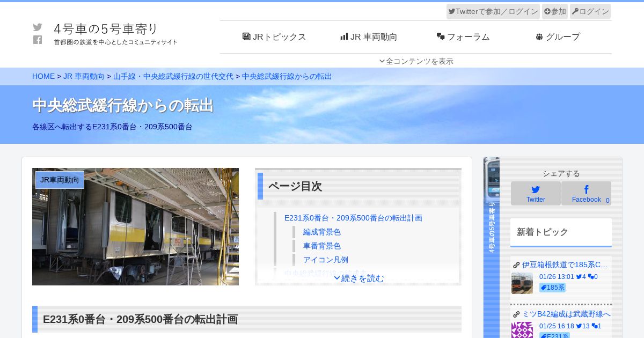Open the site's Twitter page icon
The image size is (644, 338).
[38, 27]
